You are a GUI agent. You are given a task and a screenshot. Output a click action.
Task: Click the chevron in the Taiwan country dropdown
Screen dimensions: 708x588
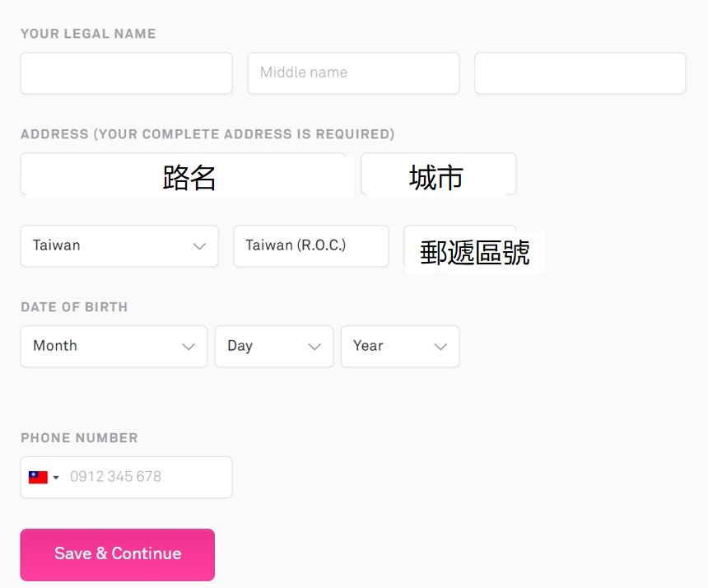tap(199, 246)
